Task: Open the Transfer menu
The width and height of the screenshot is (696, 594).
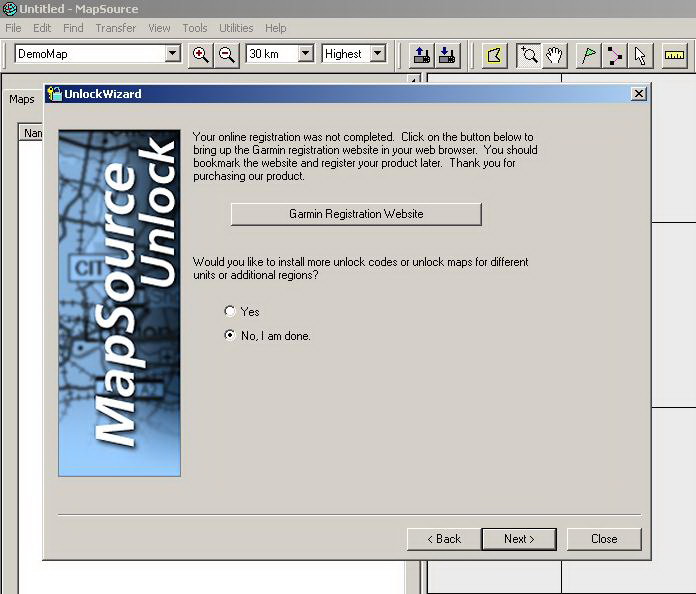Action: pyautogui.click(x=115, y=28)
